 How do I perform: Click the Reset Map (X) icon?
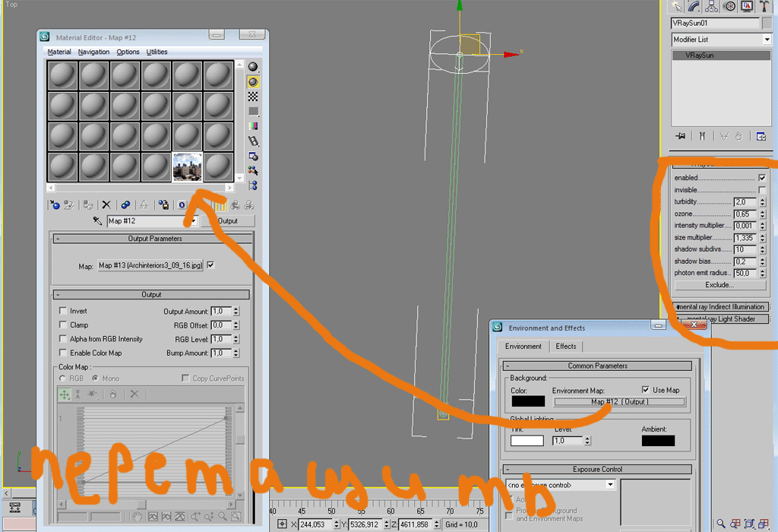[x=106, y=204]
